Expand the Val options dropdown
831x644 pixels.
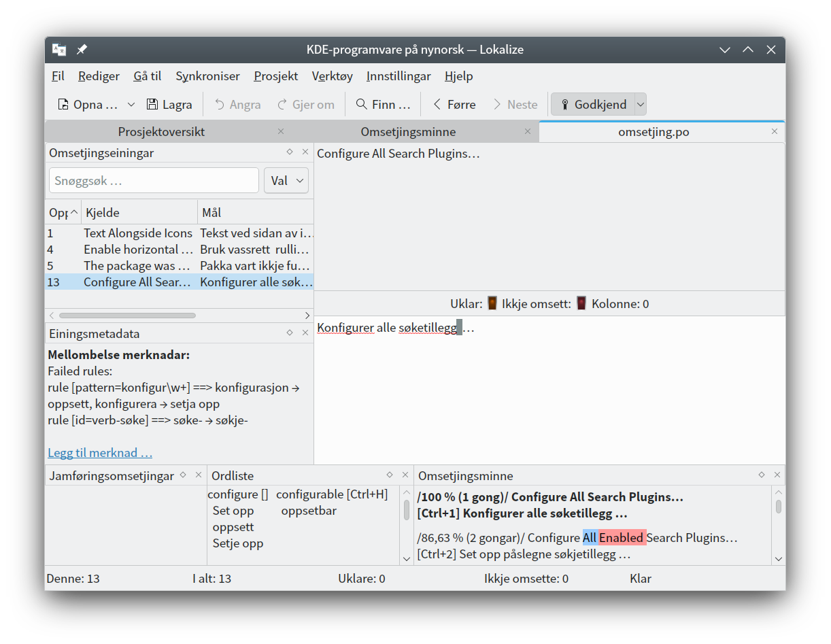pos(286,181)
